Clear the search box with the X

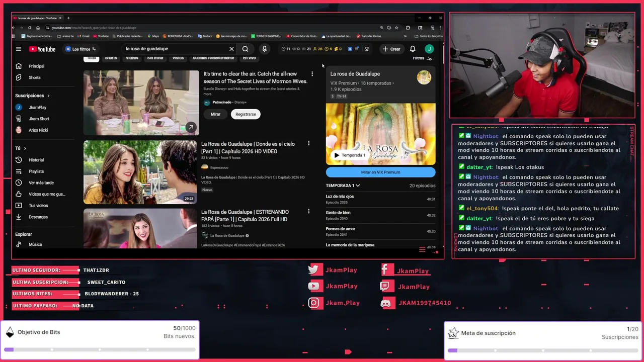click(x=231, y=49)
